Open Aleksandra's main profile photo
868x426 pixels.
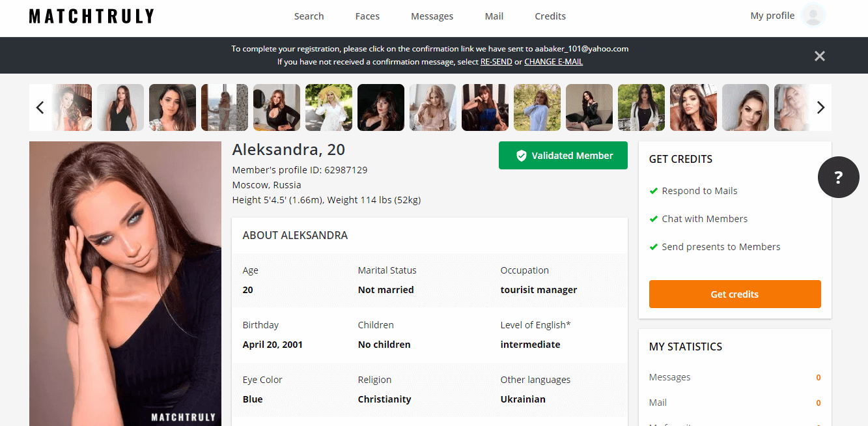pyautogui.click(x=125, y=284)
